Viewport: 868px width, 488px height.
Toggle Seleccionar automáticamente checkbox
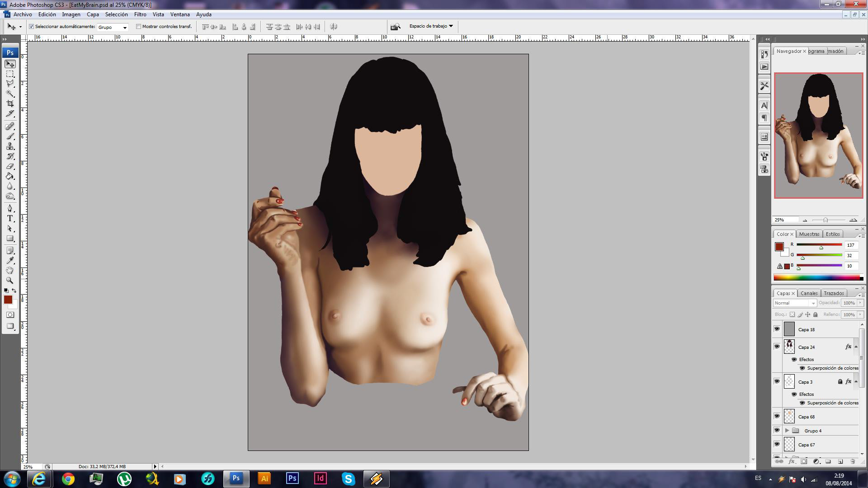[x=32, y=27]
